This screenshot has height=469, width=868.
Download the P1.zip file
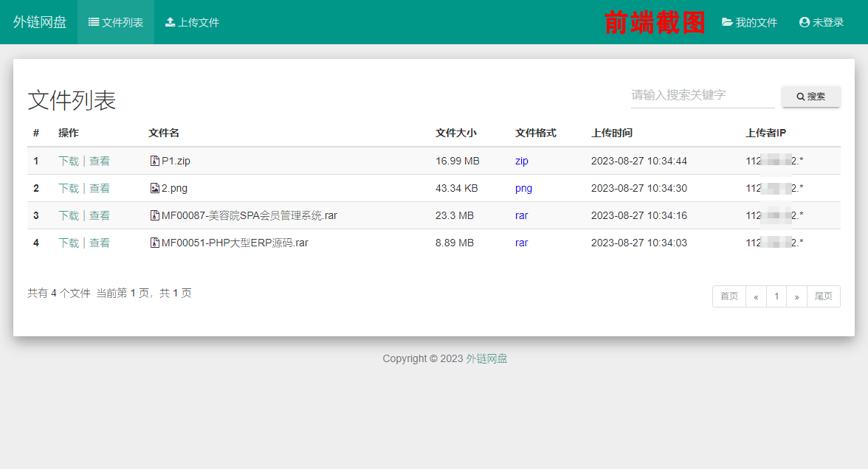click(69, 161)
